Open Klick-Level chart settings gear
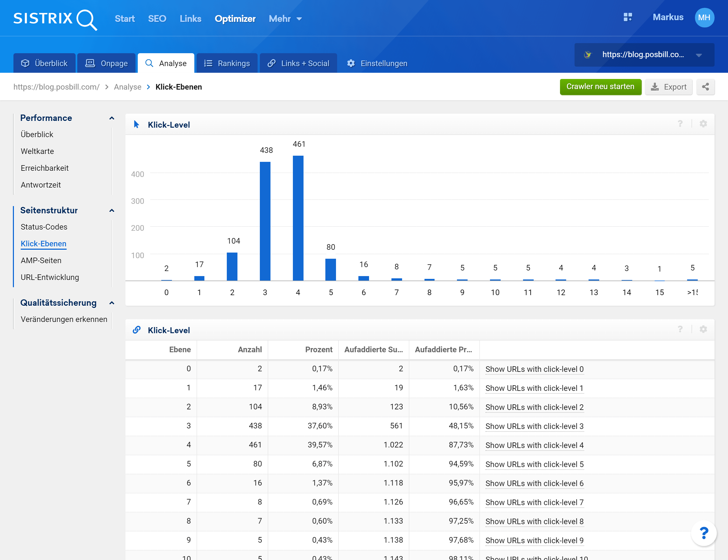728x560 pixels. [x=703, y=124]
